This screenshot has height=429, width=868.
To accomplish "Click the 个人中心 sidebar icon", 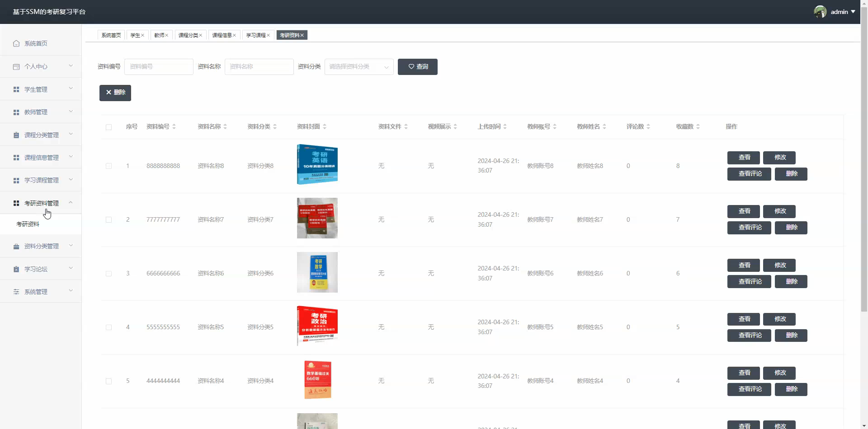I will pyautogui.click(x=16, y=66).
